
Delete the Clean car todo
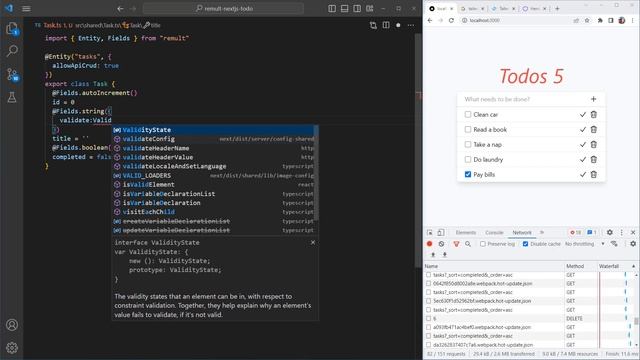(594, 115)
